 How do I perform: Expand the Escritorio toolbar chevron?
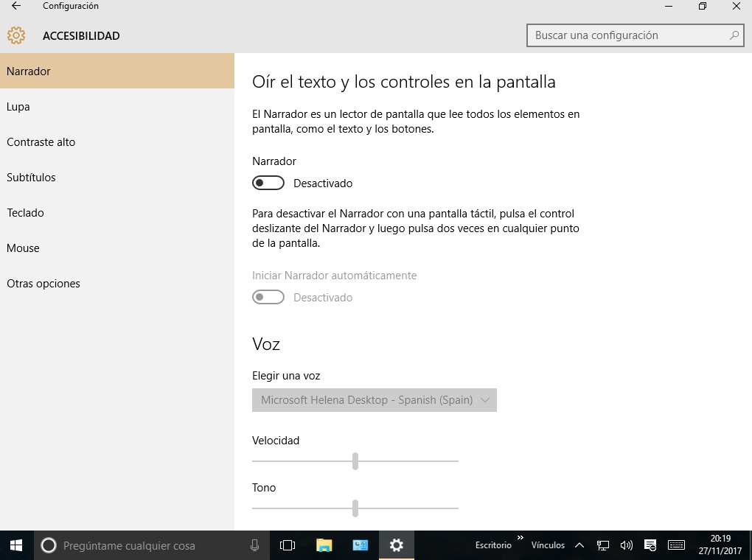click(520, 538)
